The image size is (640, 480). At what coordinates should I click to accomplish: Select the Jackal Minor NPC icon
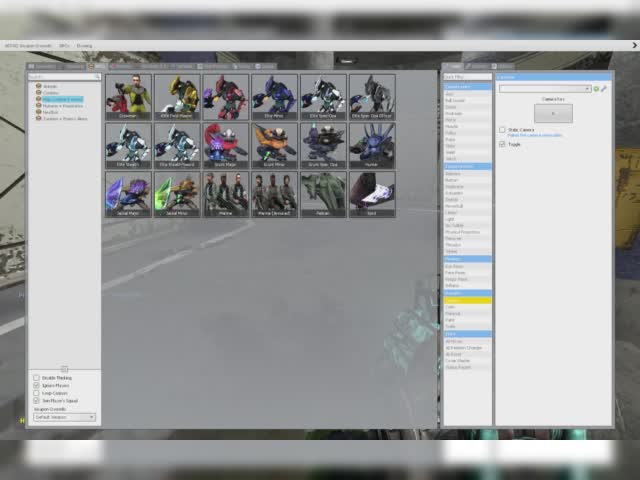point(177,194)
